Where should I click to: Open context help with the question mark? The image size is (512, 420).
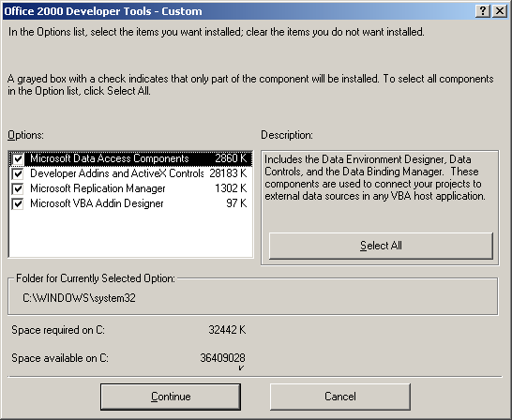point(483,11)
